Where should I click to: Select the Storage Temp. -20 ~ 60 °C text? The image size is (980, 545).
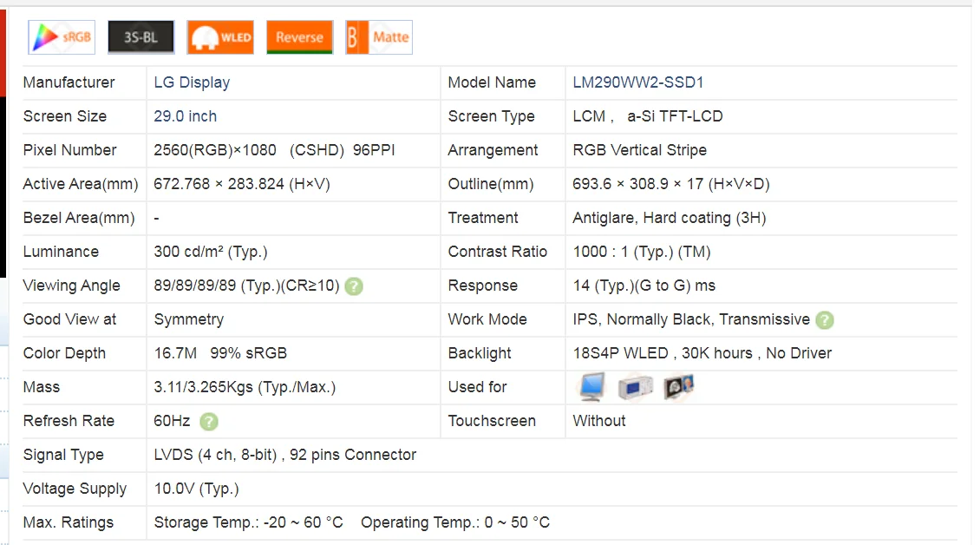[x=249, y=522]
